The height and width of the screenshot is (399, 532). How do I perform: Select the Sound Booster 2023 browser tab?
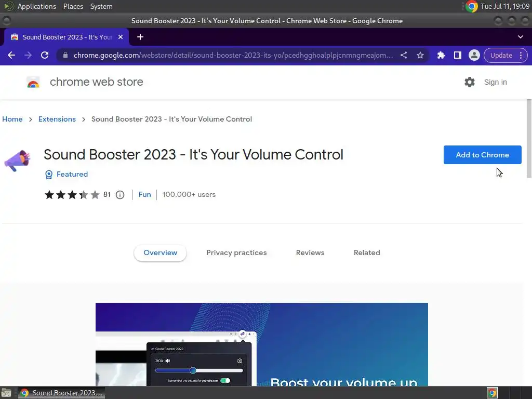(66, 37)
